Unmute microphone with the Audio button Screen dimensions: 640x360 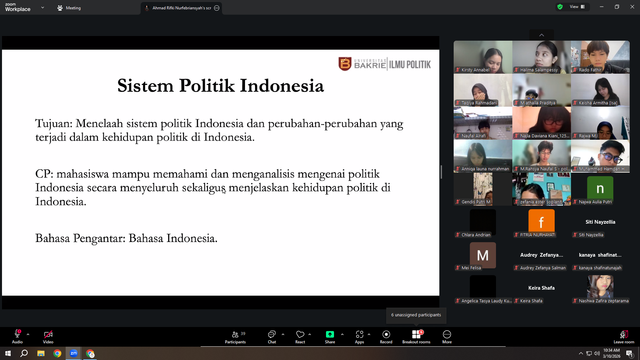click(17, 336)
